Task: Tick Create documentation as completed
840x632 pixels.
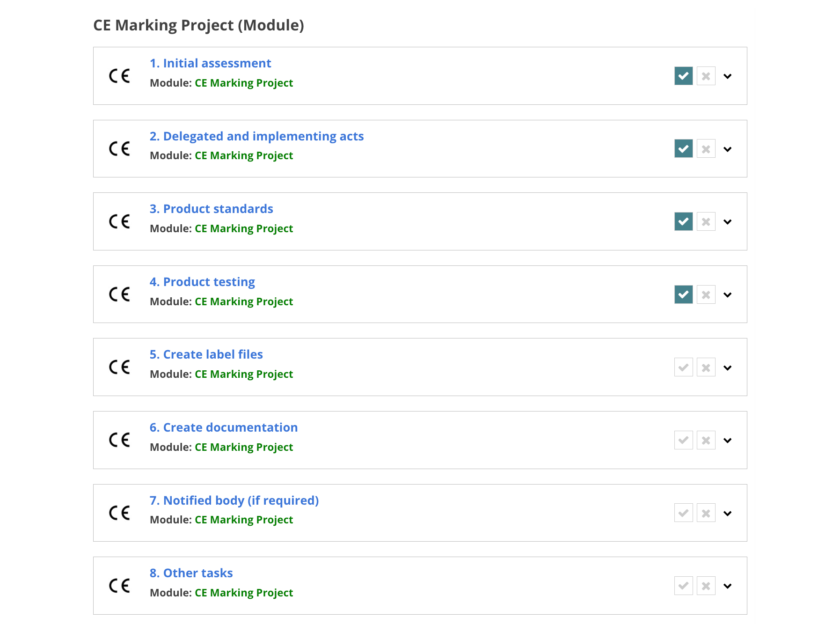Action: click(x=684, y=440)
